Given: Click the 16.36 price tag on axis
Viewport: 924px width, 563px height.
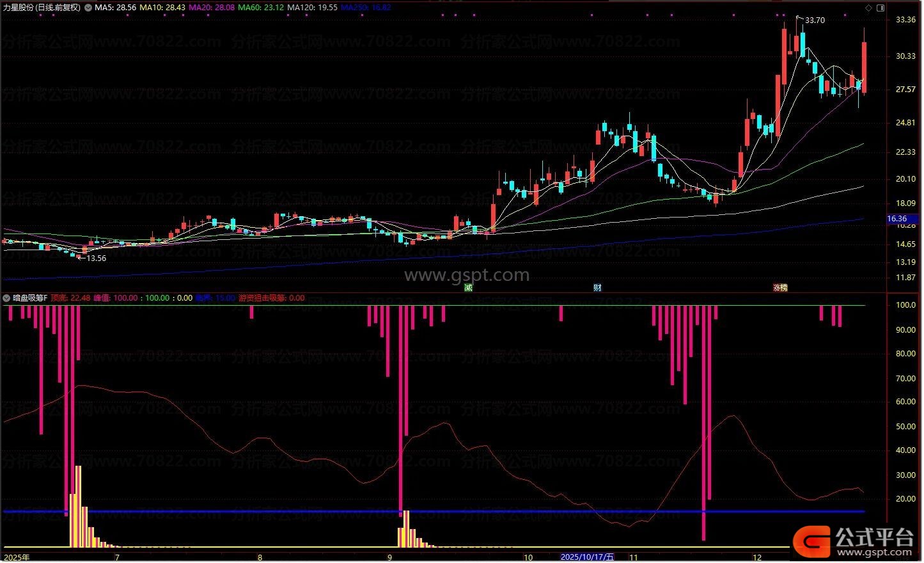Looking at the screenshot, I should coord(897,219).
